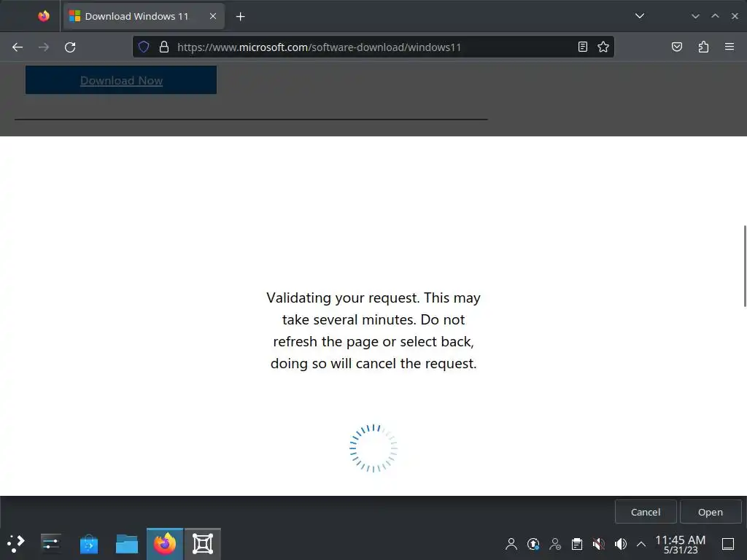Open user-switch tray icon

tap(555, 544)
